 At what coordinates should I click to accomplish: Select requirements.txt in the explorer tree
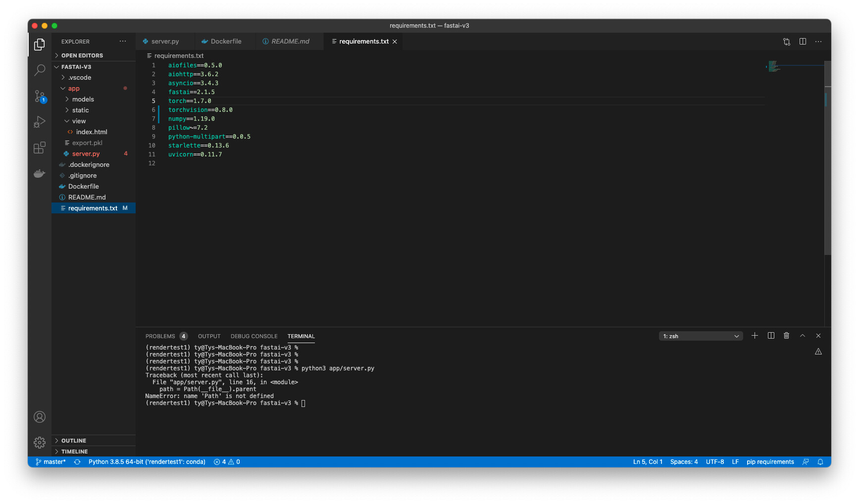93,208
